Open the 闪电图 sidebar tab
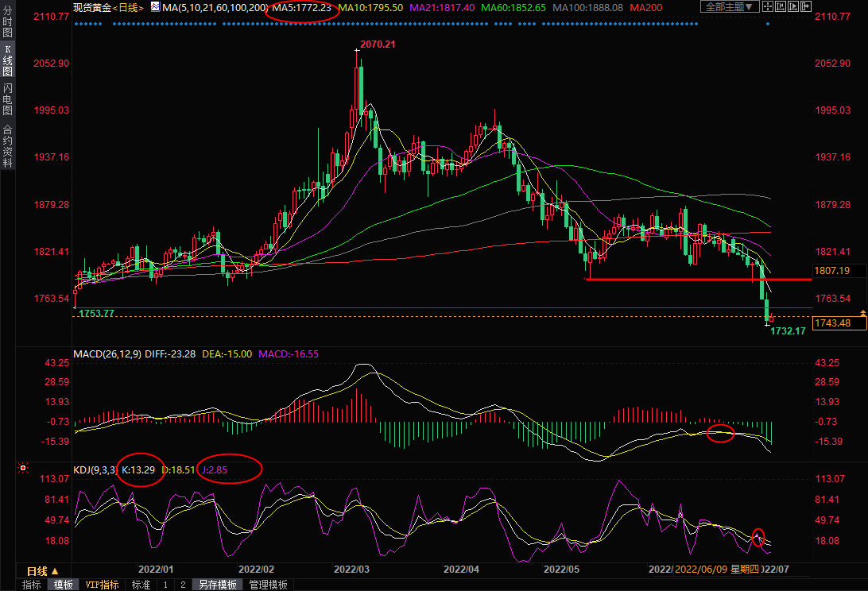Image resolution: width=868 pixels, height=591 pixels. pos(7,98)
